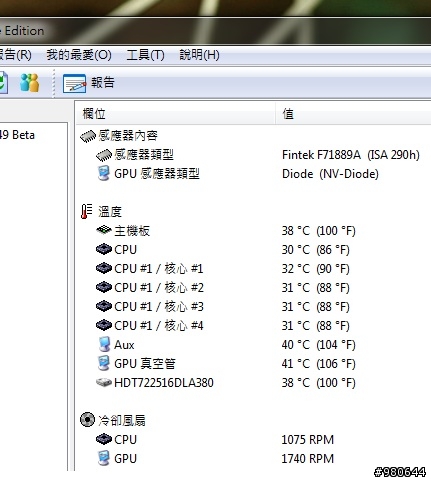
Task: Click the CPU #1 / 核心 #3 icon
Action: 104,306
